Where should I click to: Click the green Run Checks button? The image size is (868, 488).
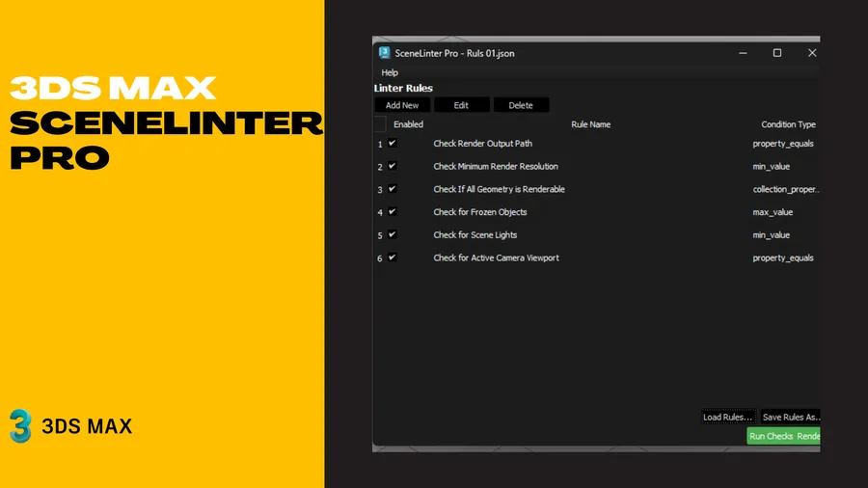click(x=771, y=436)
